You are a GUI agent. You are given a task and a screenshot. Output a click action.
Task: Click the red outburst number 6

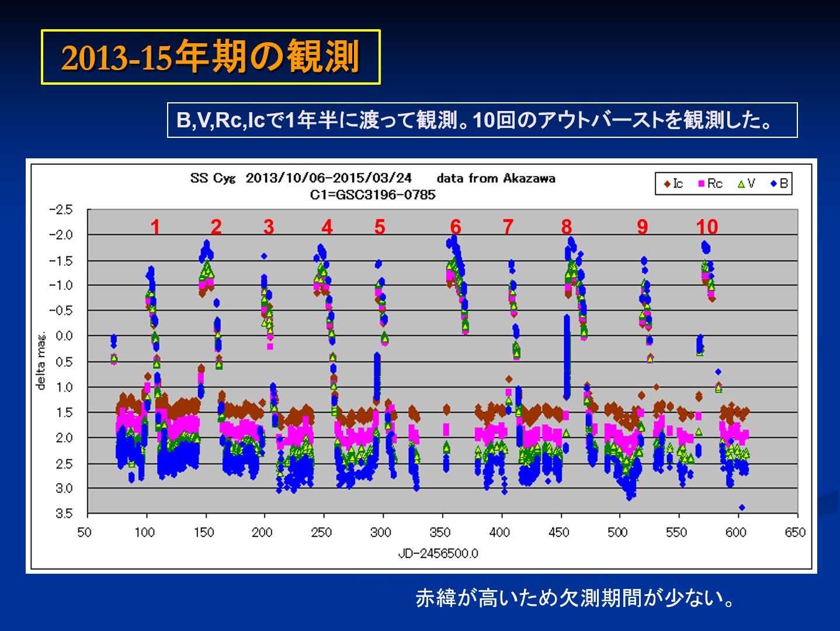point(456,227)
